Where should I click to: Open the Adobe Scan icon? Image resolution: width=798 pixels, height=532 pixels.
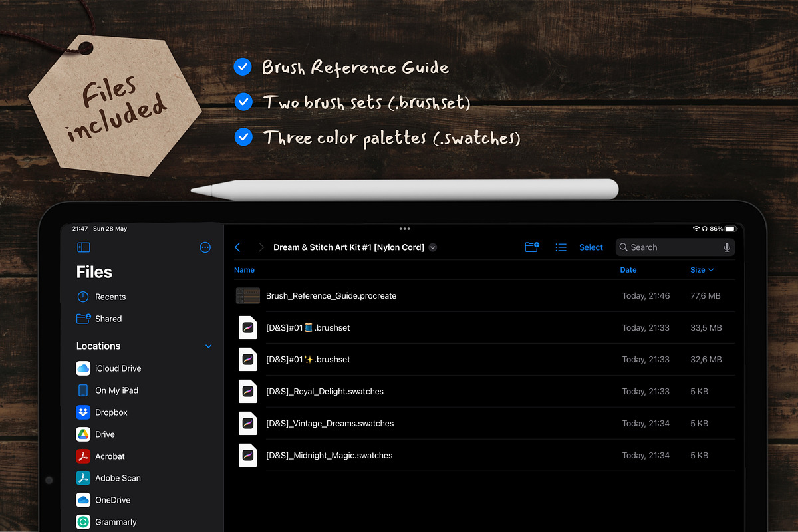(83, 478)
